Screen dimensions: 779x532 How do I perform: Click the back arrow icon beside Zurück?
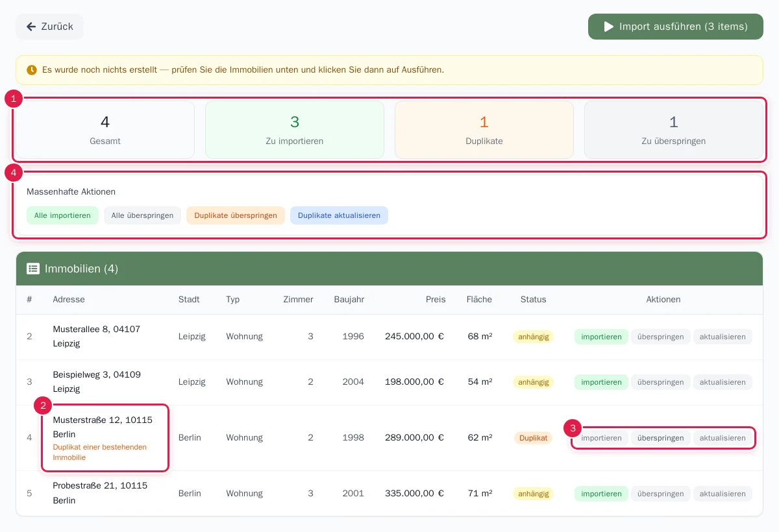[x=31, y=27]
